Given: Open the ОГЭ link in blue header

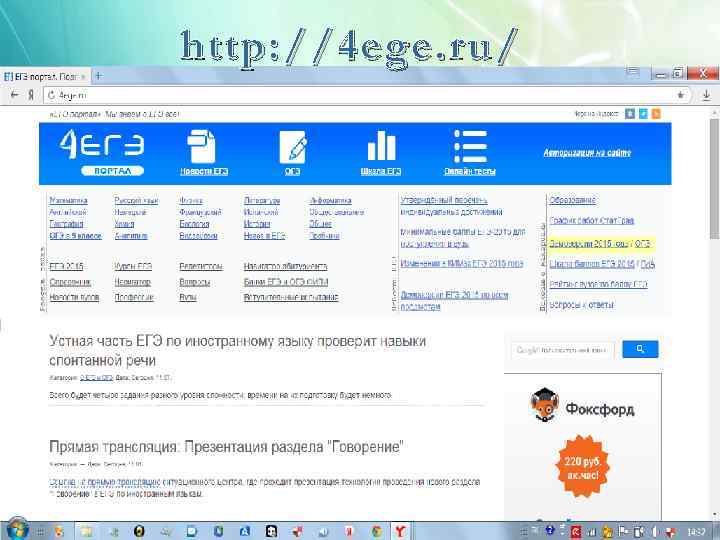Looking at the screenshot, I should point(292,171).
